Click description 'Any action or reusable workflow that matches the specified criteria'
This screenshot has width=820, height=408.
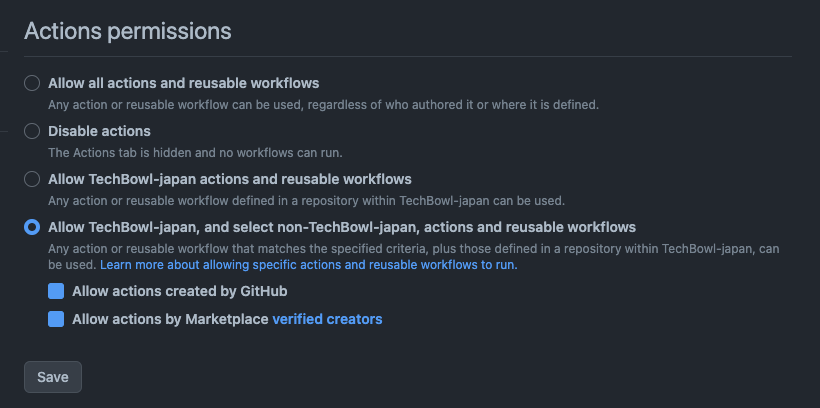414,257
